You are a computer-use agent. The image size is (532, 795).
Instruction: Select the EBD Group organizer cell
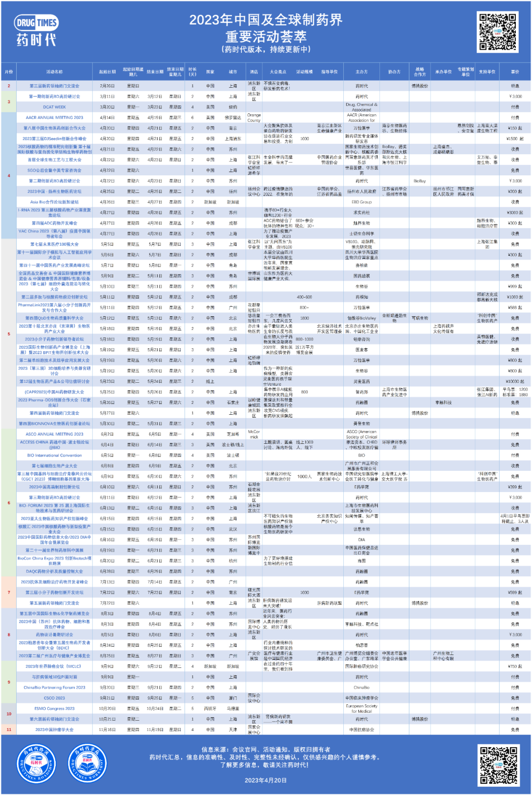click(362, 202)
